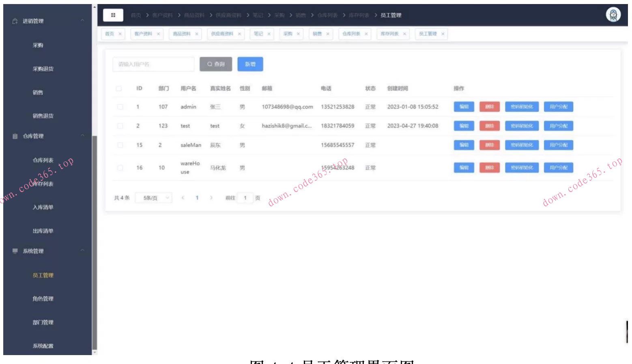Collapse the 仓库管理 menu chevron
Screen dimensions: 632x364
(82, 136)
